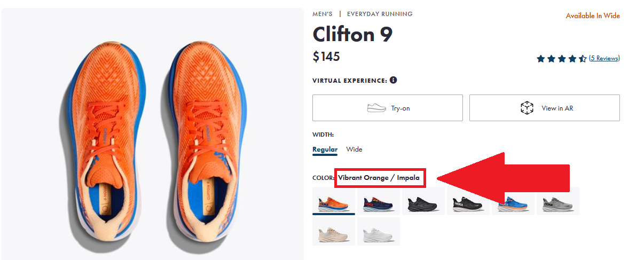
Task: Select the Wide width option
Action: point(354,149)
